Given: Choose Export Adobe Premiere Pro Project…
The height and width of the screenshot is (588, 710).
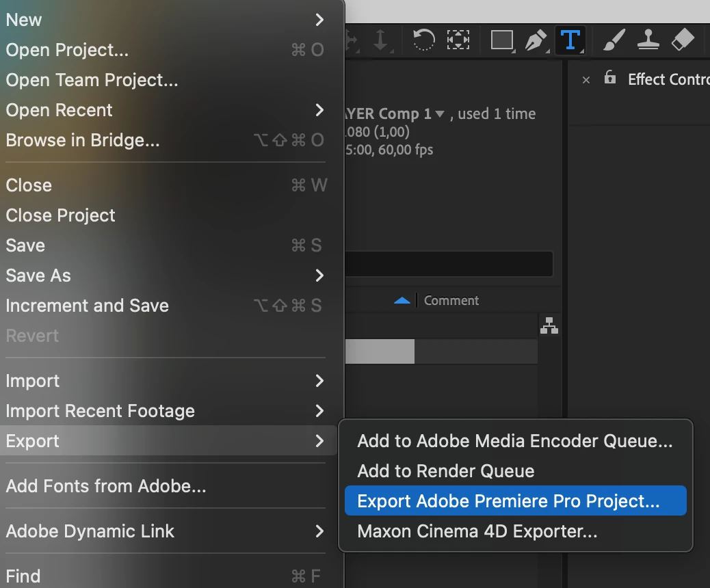Looking at the screenshot, I should click(x=515, y=500).
